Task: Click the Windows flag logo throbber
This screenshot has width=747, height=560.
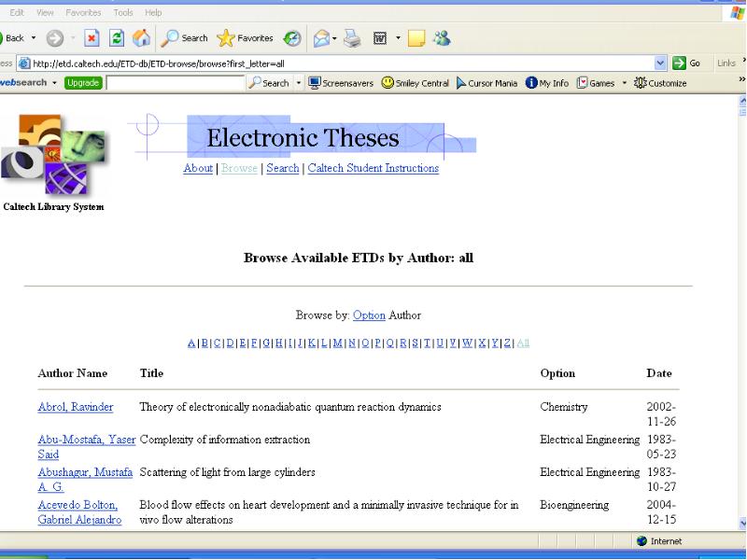Action: (737, 13)
